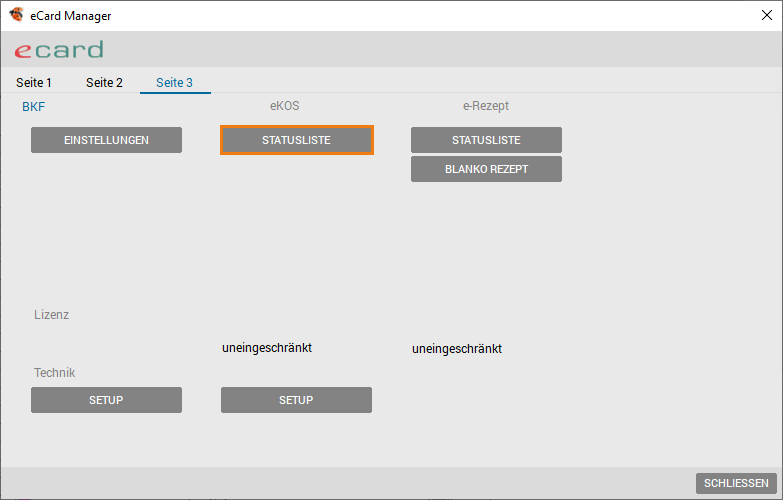Click the Technik label
The width and height of the screenshot is (783, 500).
54,373
